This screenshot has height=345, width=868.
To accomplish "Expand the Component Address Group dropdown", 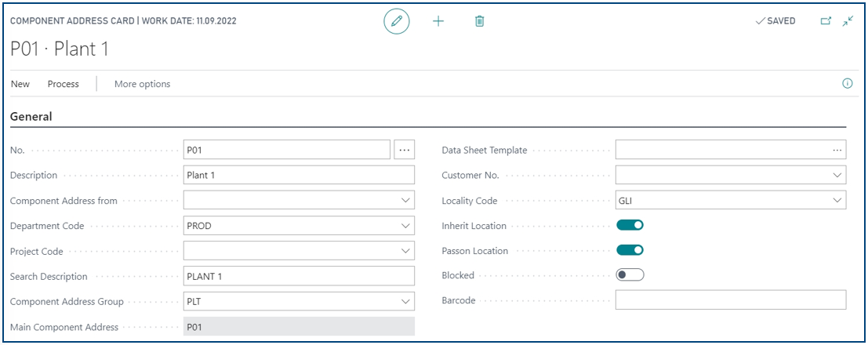I will [405, 301].
